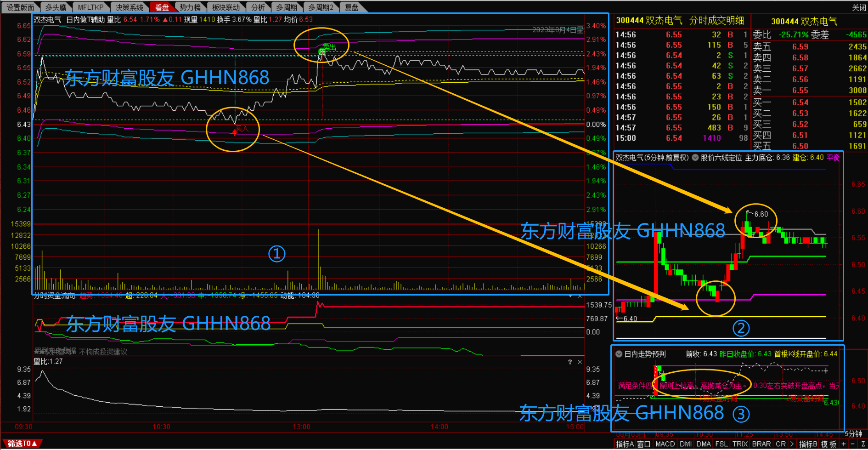Switch to the 板块联动 tab
This screenshot has height=450, width=868.
[225, 7]
